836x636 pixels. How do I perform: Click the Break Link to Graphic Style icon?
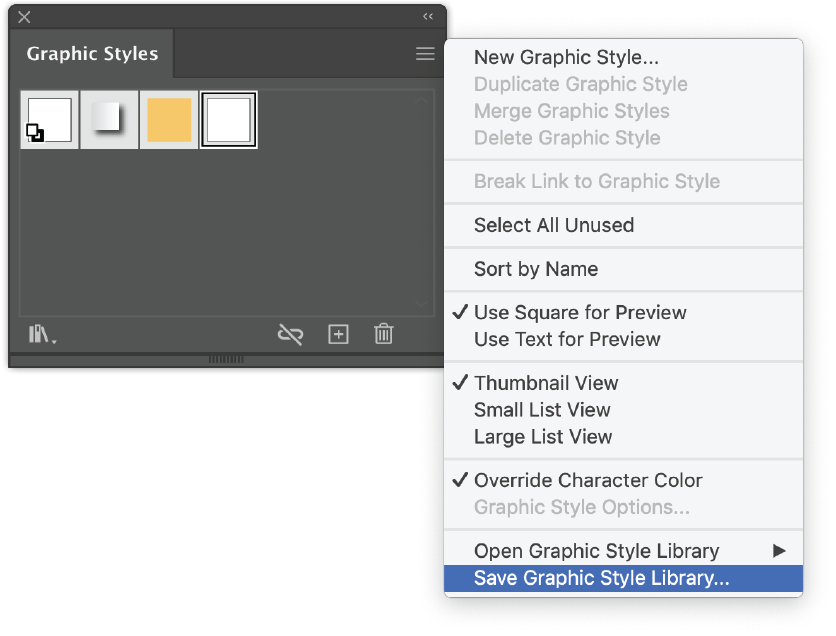291,335
